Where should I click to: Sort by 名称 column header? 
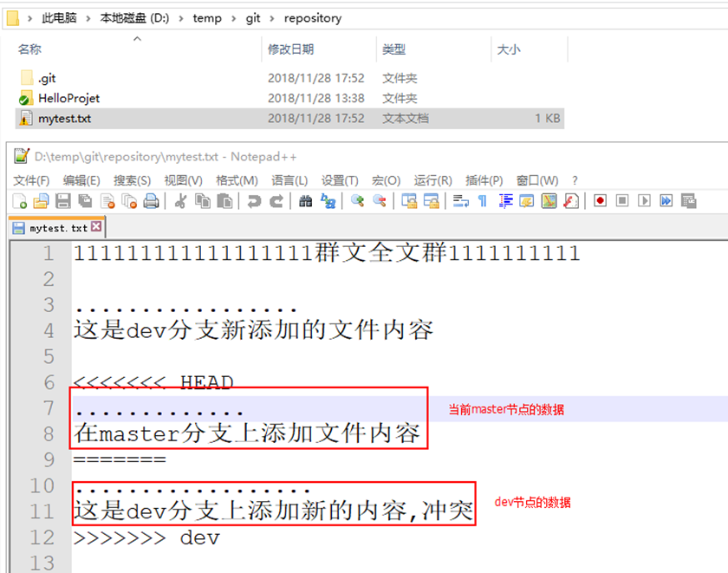coord(29,49)
